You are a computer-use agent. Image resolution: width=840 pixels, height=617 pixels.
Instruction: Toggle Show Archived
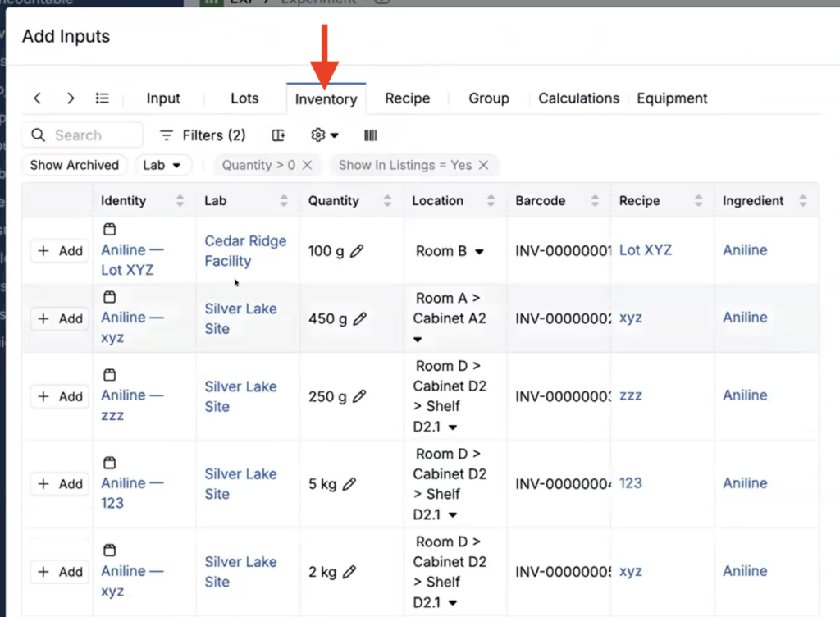point(75,165)
